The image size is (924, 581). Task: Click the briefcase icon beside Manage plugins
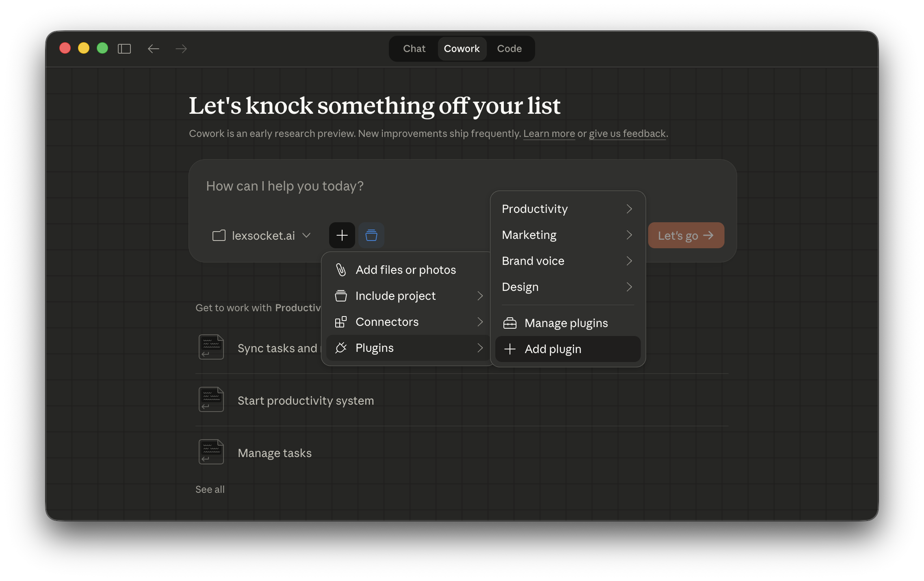pos(510,323)
